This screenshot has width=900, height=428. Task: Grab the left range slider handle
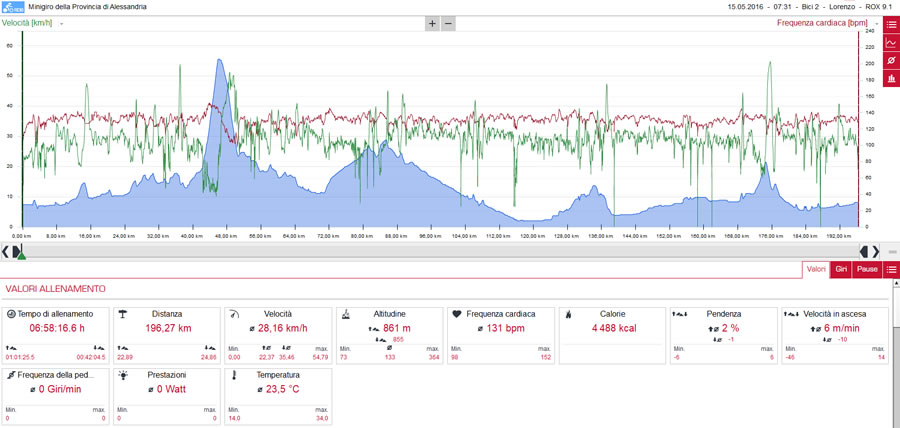pyautogui.click(x=16, y=251)
